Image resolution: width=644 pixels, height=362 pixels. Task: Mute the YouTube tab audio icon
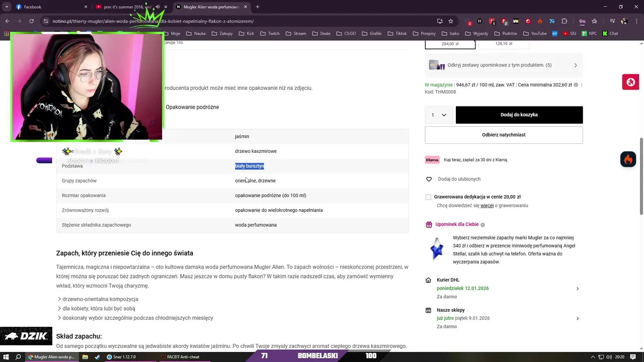tap(157, 7)
